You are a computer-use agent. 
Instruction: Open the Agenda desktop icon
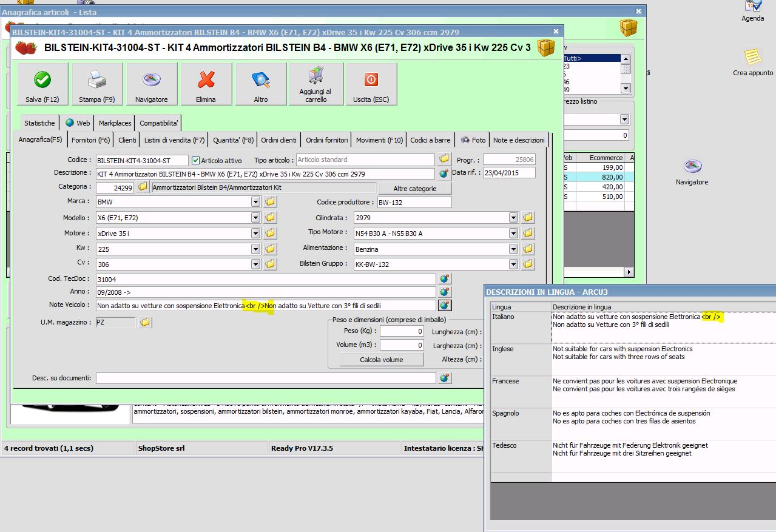tap(753, 12)
